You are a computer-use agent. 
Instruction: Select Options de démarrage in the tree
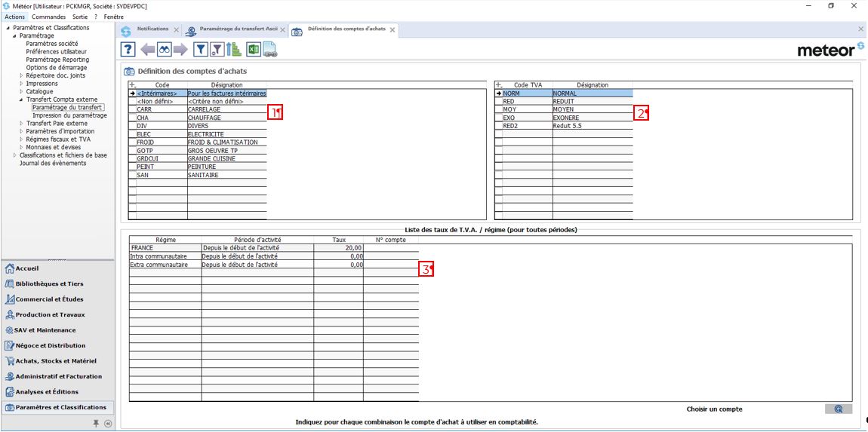click(x=57, y=68)
